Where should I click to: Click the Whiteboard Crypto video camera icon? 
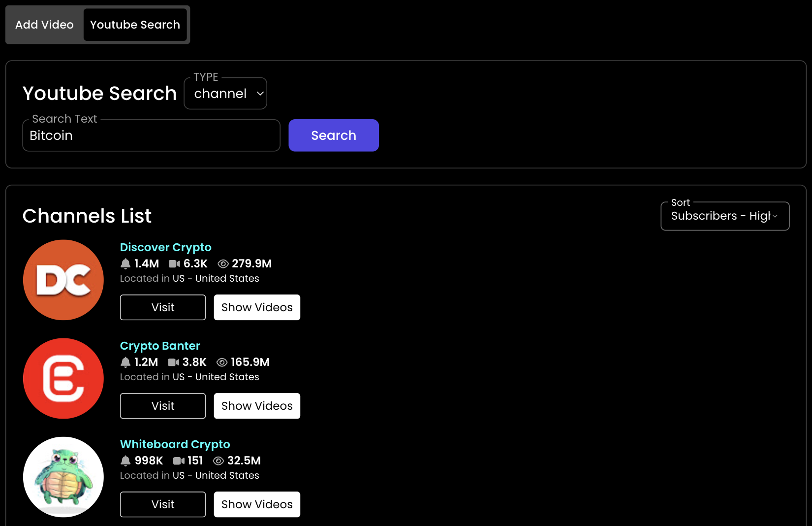click(x=179, y=461)
